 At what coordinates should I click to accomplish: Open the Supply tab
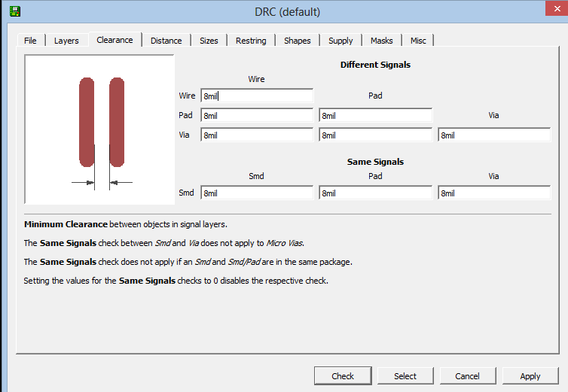(340, 41)
